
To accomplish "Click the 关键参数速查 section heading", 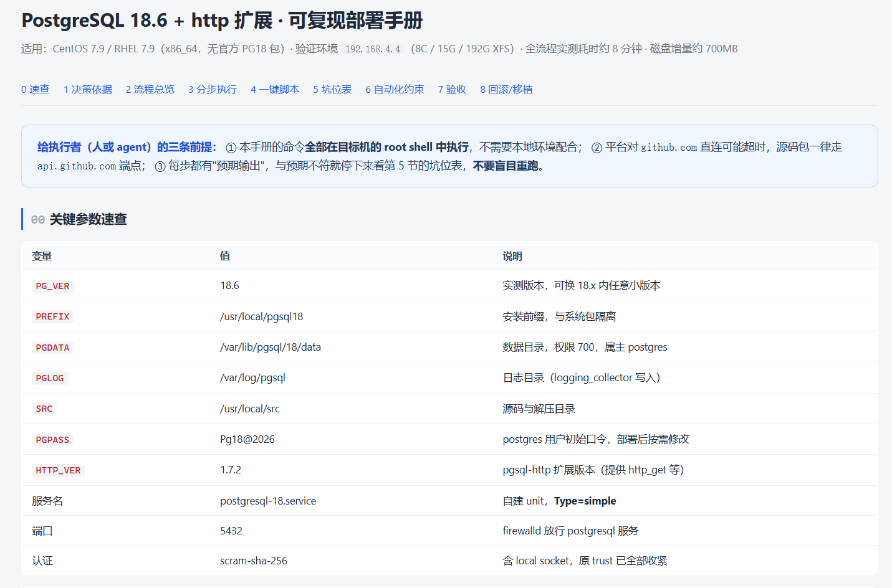I will [x=88, y=219].
